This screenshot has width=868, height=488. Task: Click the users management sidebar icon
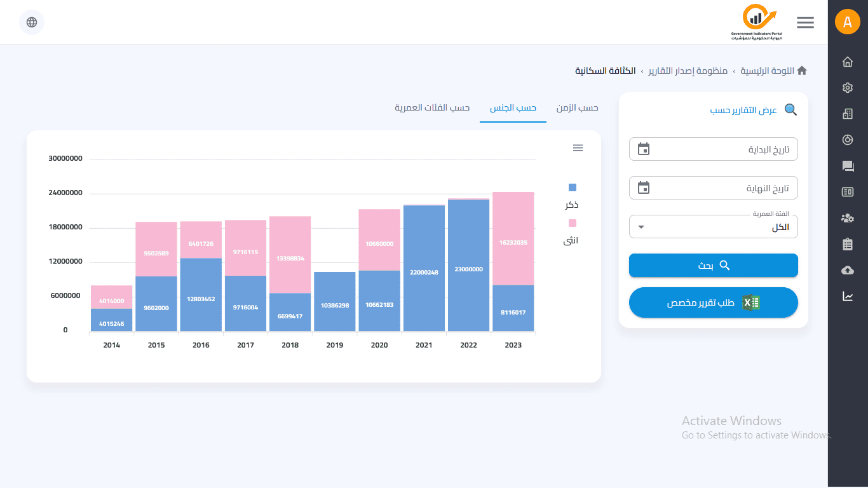click(x=847, y=218)
